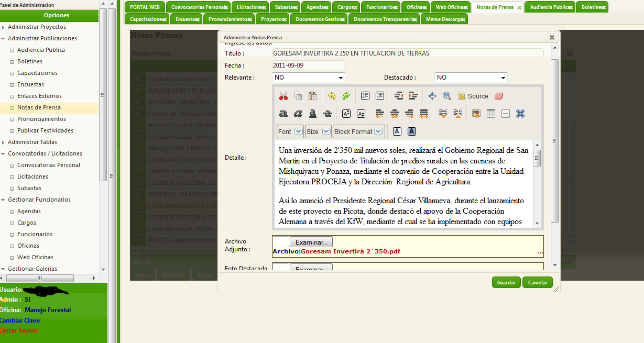Viewport: 644px width, 343px height.
Task: Switch to the Licitaciones tab
Action: 249,7
